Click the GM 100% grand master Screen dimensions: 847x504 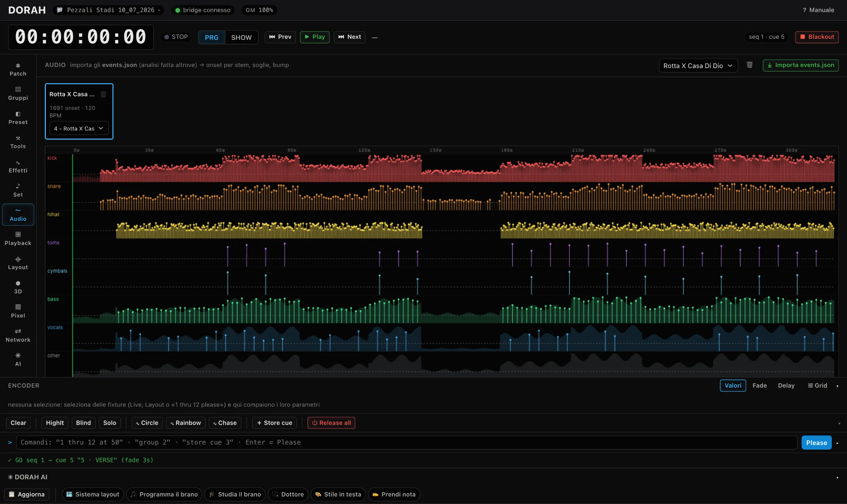[x=259, y=10]
